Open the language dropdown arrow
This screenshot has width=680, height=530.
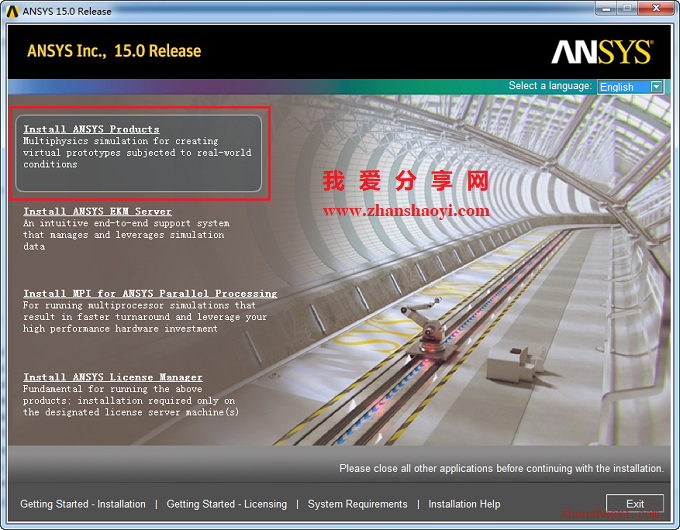(x=657, y=87)
